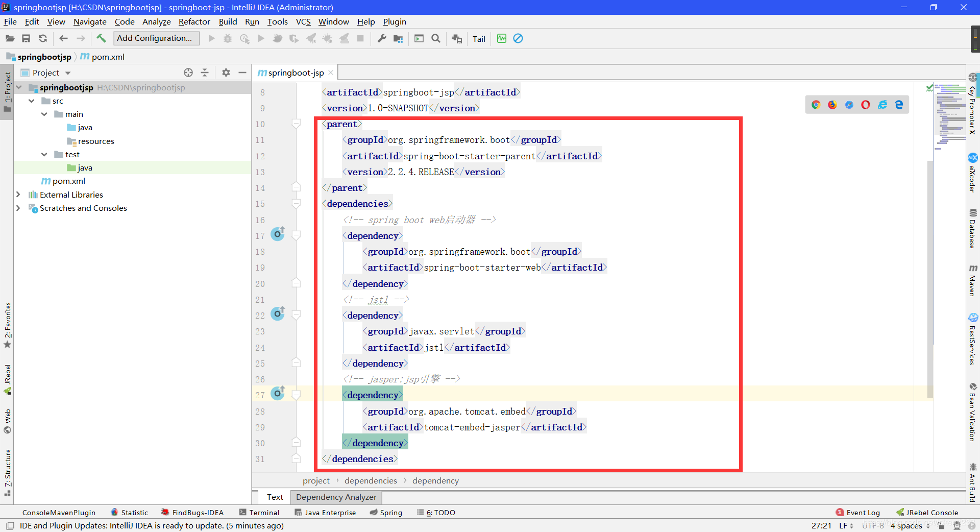This screenshot has height=532, width=980.
Task: Navigate back with the left arrow icon
Action: point(64,38)
